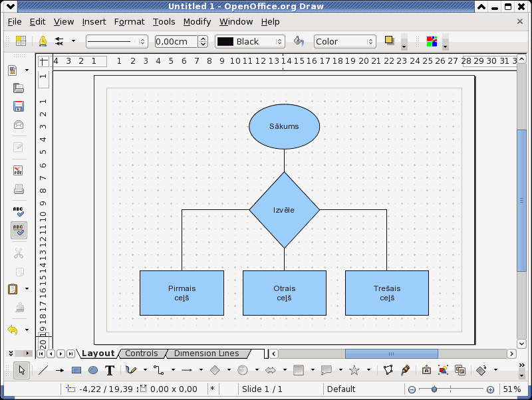Insert picture From File
Image resolution: width=532 pixels, height=400 pixels.
pyautogui.click(x=443, y=370)
